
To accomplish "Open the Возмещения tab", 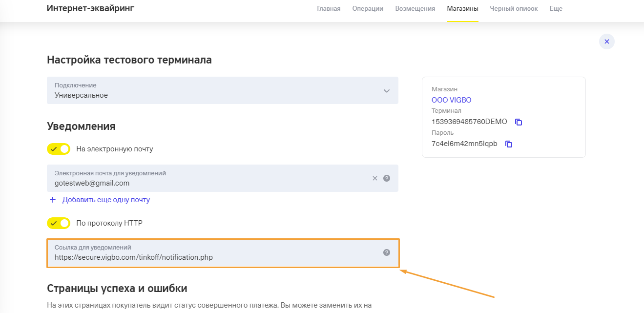I will click(415, 9).
